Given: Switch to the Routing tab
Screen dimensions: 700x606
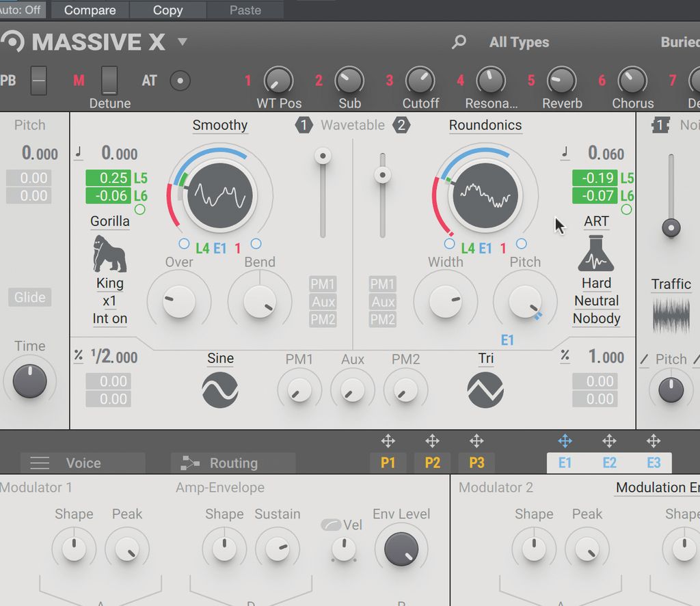Looking at the screenshot, I should tap(232, 463).
